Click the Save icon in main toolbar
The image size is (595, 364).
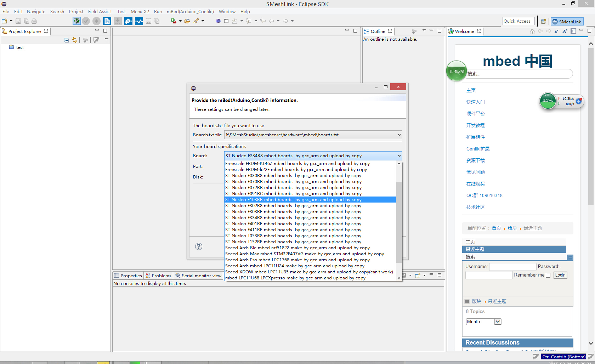pos(18,21)
